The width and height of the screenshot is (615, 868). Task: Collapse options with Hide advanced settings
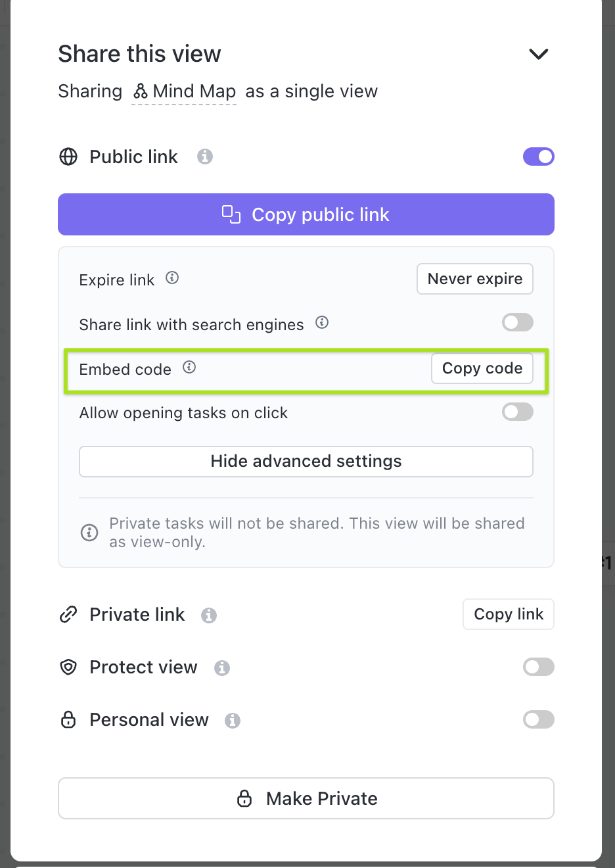(306, 462)
